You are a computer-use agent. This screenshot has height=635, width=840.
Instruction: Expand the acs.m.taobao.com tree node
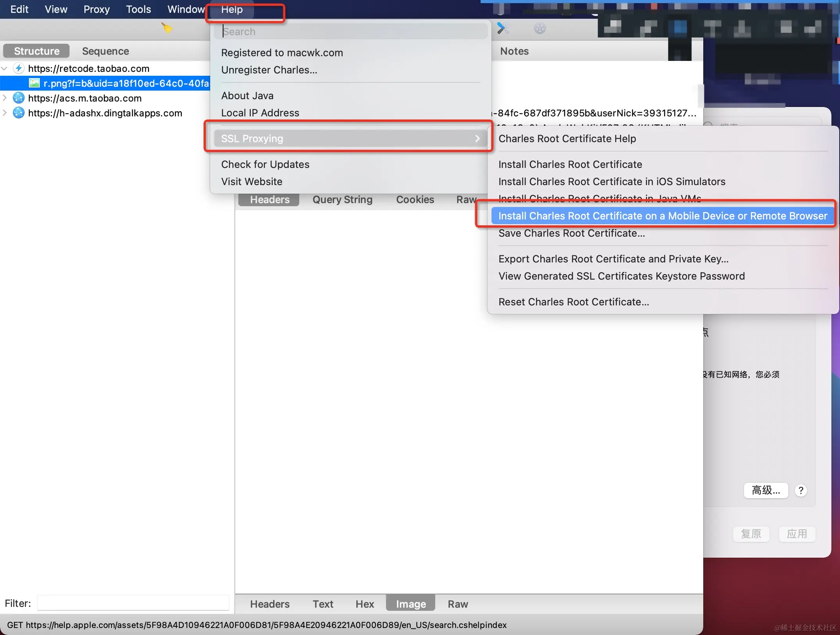5,98
